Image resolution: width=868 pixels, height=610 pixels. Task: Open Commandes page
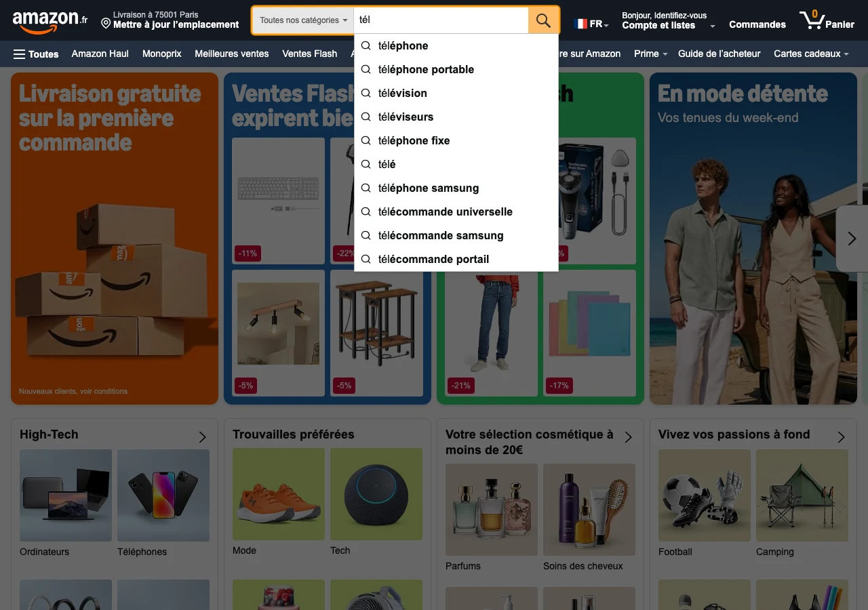point(757,24)
